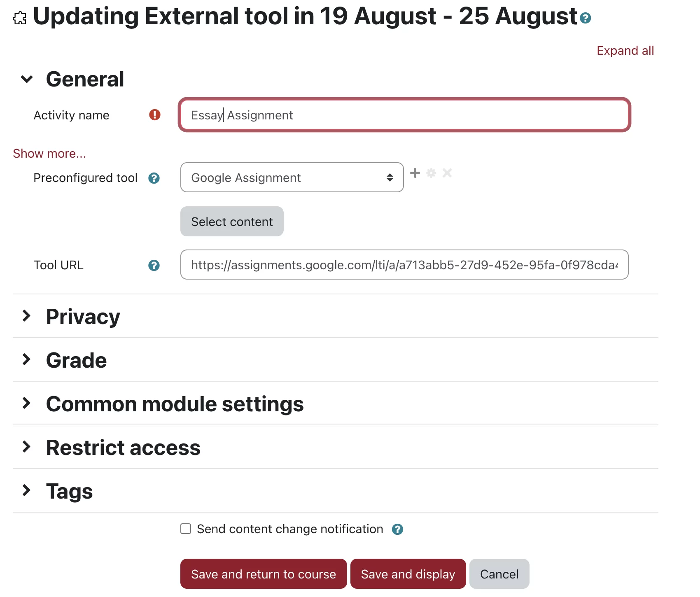Click the Expand all link

point(625,51)
